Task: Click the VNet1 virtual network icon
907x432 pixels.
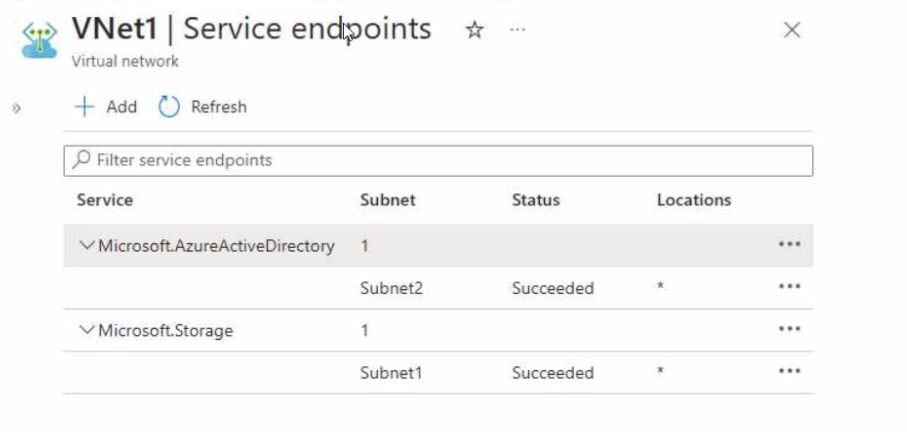Action: [39, 39]
